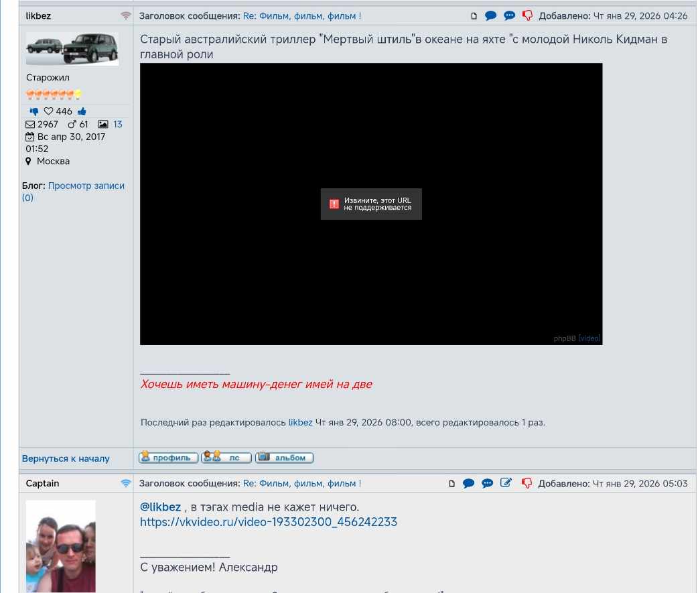The image size is (700, 593).
Task: Click the envelope icon showing 2967 messages
Action: coord(30,124)
